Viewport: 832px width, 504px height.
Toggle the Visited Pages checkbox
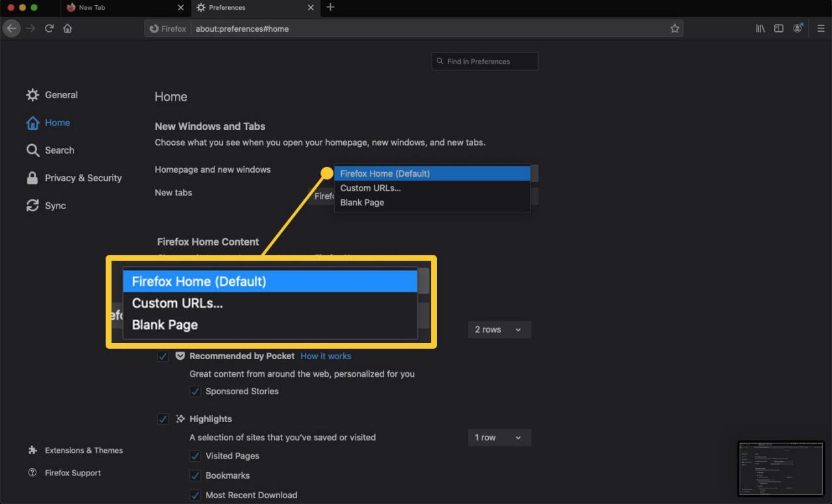[x=195, y=456]
